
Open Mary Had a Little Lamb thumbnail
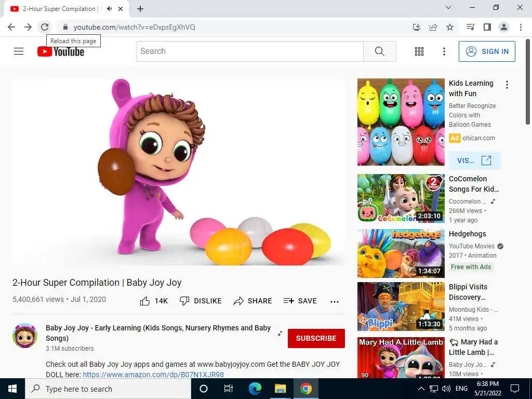[x=401, y=358]
